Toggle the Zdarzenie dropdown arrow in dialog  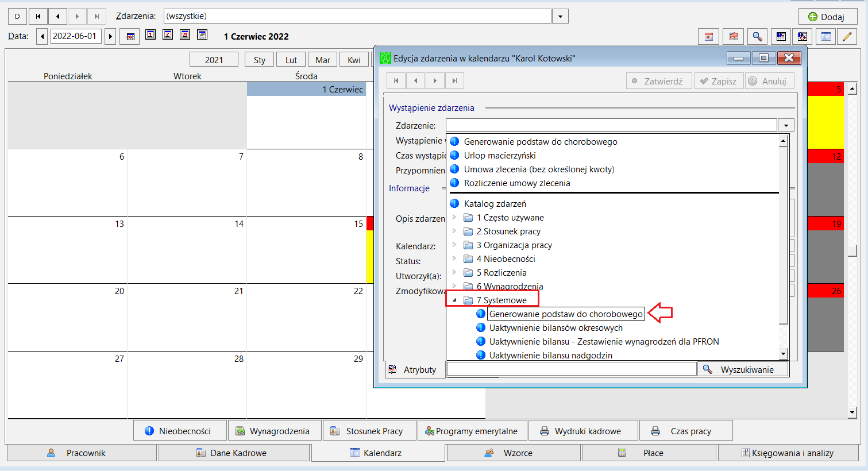[786, 125]
